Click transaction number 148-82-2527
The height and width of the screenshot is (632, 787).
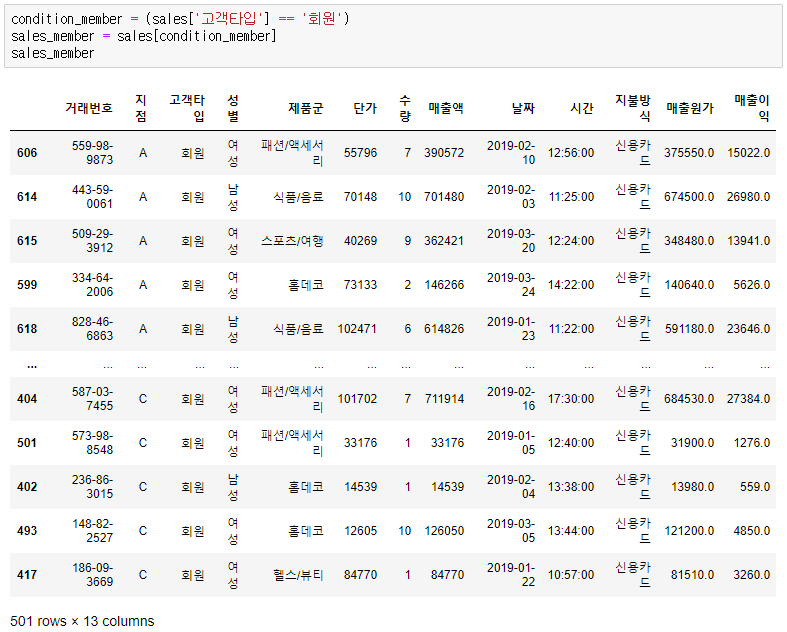tap(92, 531)
